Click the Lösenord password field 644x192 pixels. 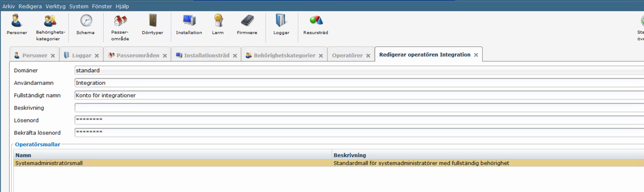click(359, 120)
